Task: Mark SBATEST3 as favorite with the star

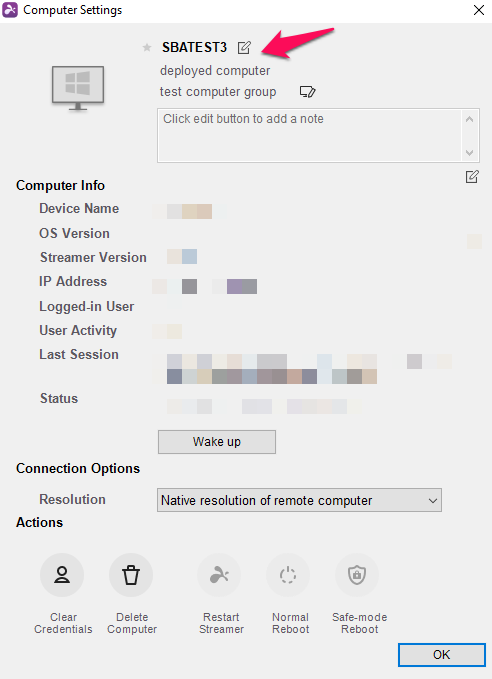Action: pyautogui.click(x=147, y=47)
